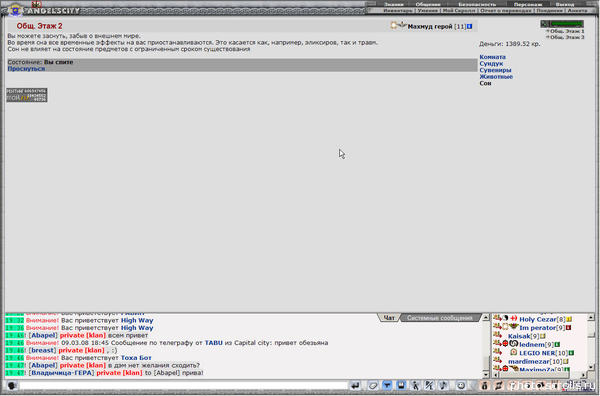Open the Безопасность top menu
This screenshot has height=396, width=600.
(x=477, y=4)
